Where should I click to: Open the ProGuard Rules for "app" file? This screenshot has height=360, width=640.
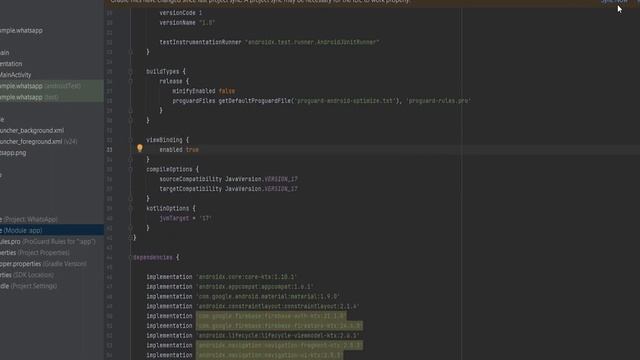click(x=48, y=242)
